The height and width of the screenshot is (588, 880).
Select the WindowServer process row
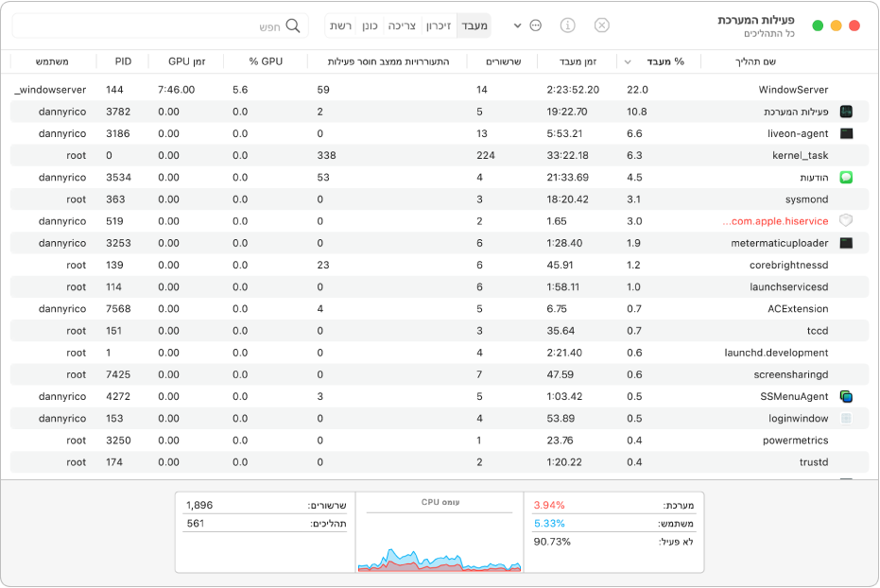[440, 90]
